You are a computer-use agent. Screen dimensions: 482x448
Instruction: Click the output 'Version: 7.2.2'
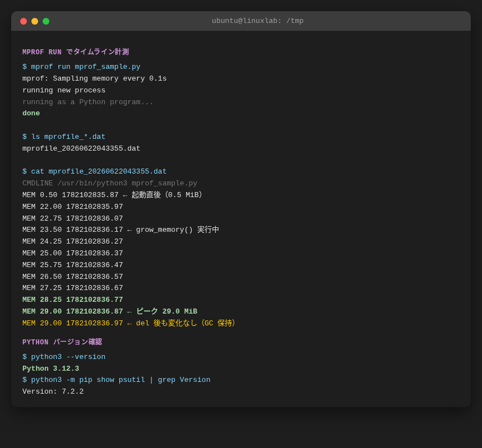click(x=53, y=391)
